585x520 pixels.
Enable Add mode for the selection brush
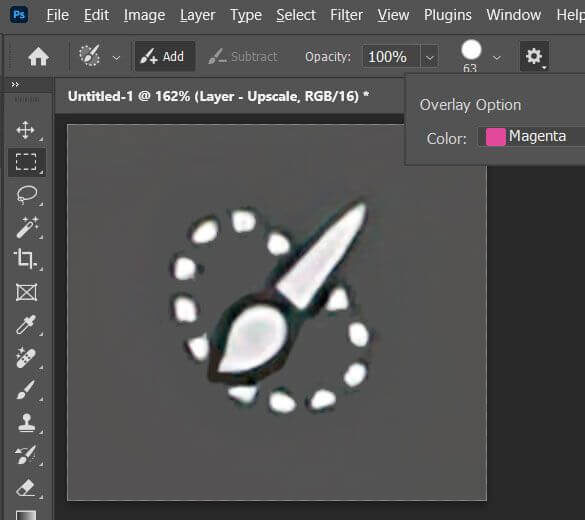pos(165,56)
